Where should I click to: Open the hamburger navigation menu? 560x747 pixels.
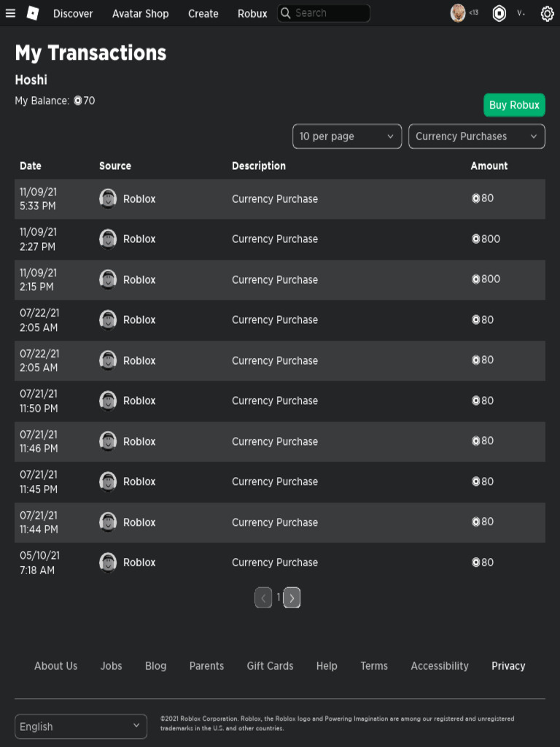[x=10, y=13]
